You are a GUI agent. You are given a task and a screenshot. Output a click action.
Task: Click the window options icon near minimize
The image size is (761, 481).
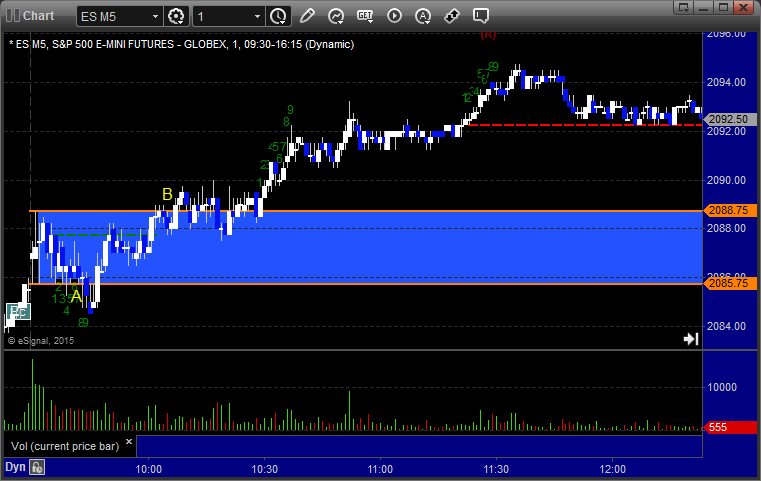(x=683, y=7)
